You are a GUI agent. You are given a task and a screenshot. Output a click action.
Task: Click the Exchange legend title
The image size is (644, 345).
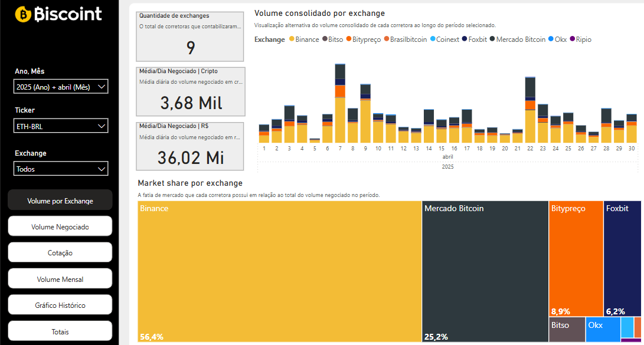point(269,40)
